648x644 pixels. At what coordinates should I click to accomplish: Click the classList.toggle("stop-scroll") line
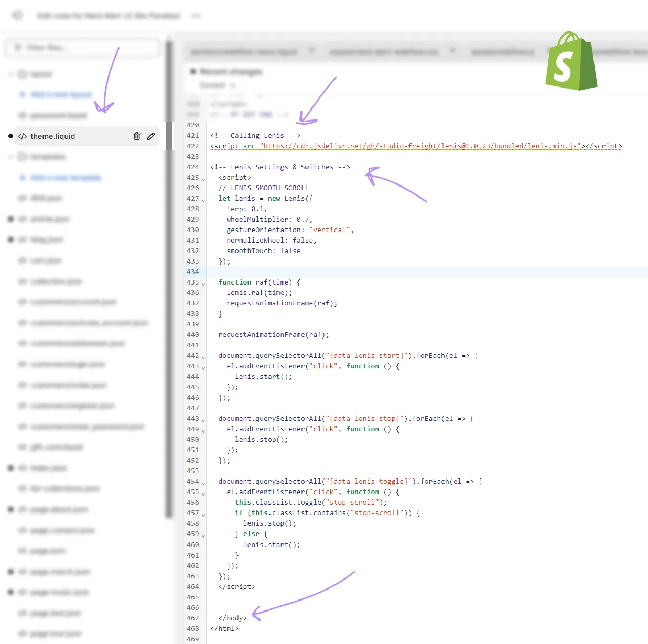[x=311, y=503]
